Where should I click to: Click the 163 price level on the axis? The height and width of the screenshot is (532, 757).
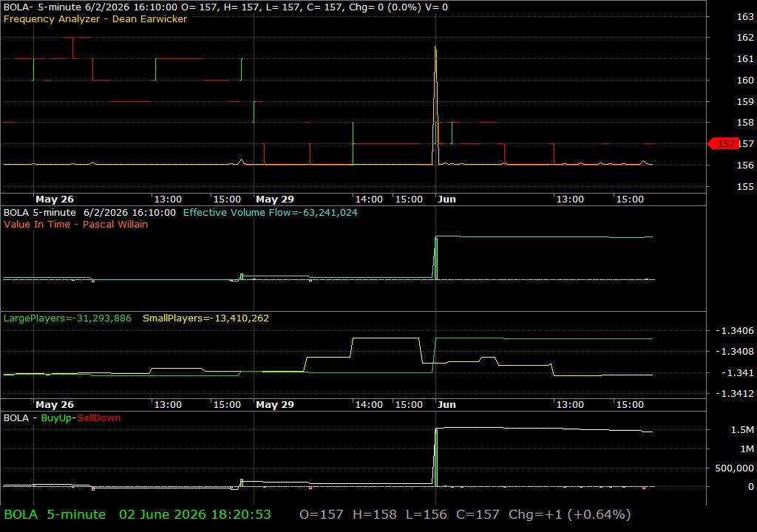click(745, 16)
